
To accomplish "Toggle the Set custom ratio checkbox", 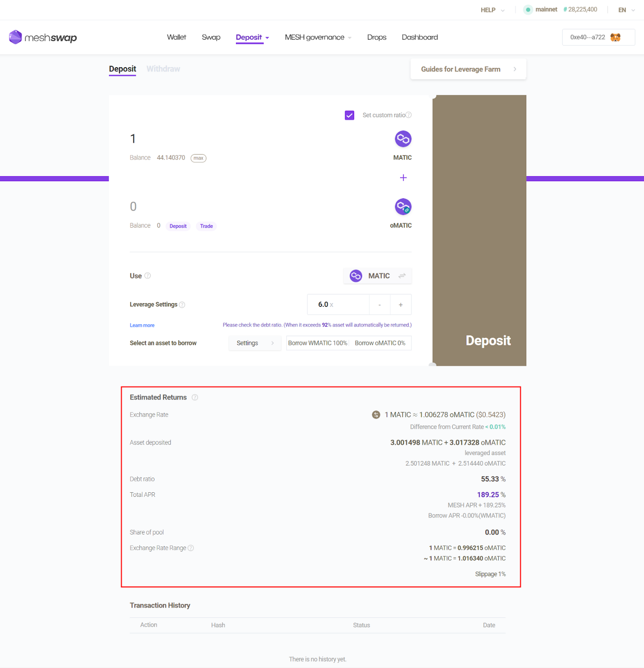I will 350,115.
